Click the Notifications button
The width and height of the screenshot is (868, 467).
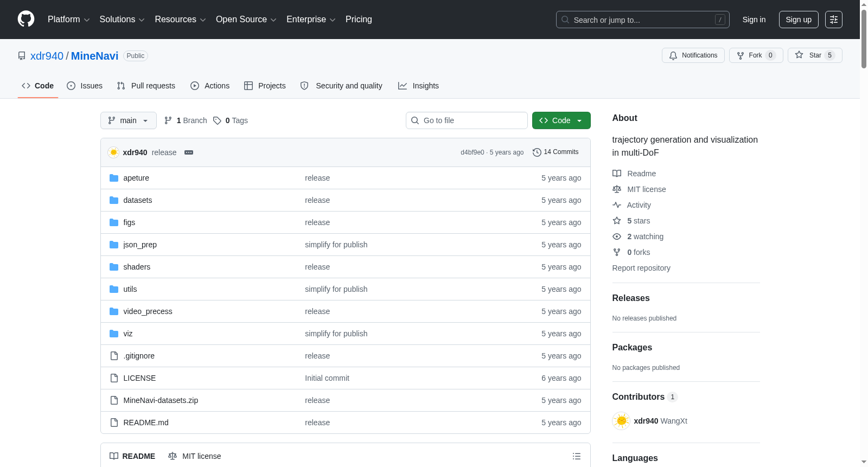(x=693, y=55)
